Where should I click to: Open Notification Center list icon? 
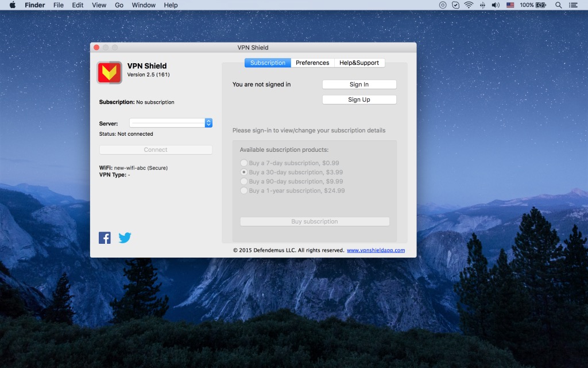point(573,5)
